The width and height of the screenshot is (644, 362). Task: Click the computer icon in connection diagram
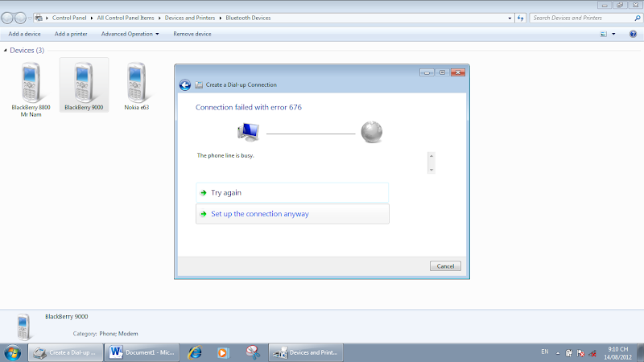[249, 132]
